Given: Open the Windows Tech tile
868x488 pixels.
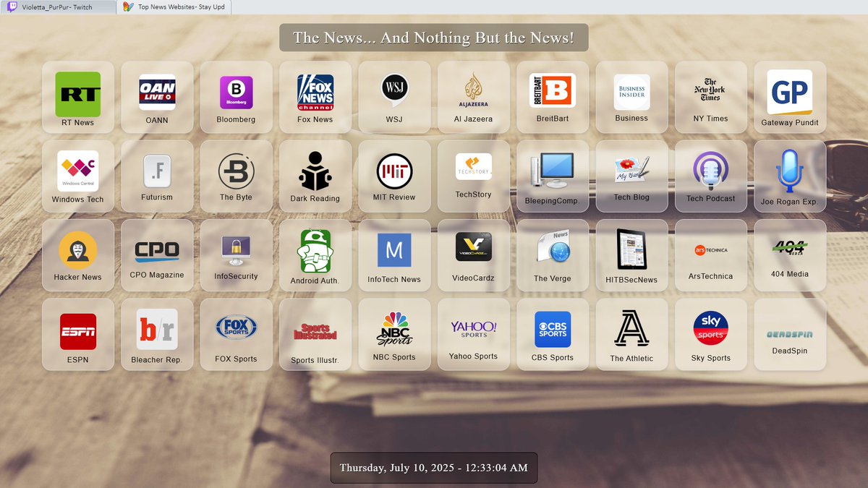Looking at the screenshot, I should tap(78, 176).
